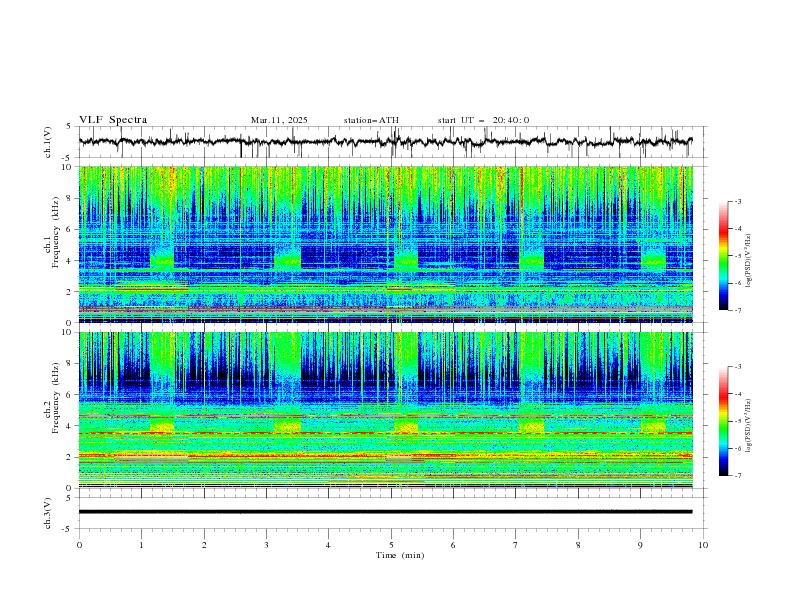The width and height of the screenshot is (792, 612).
Task: Click the ch.1 voltage waveform trace
Action: (385, 142)
